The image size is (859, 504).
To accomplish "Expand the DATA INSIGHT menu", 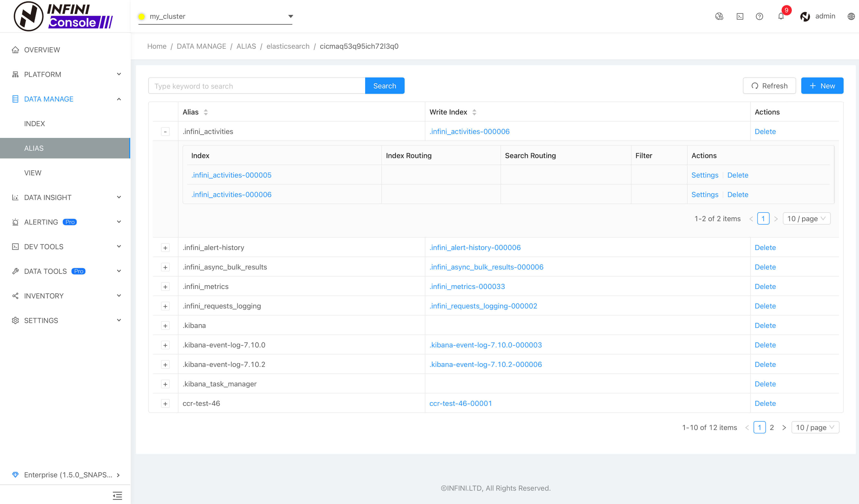I will click(x=65, y=197).
